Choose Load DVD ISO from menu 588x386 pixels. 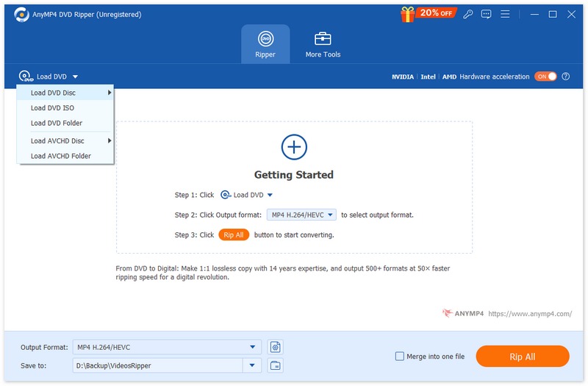coord(52,108)
